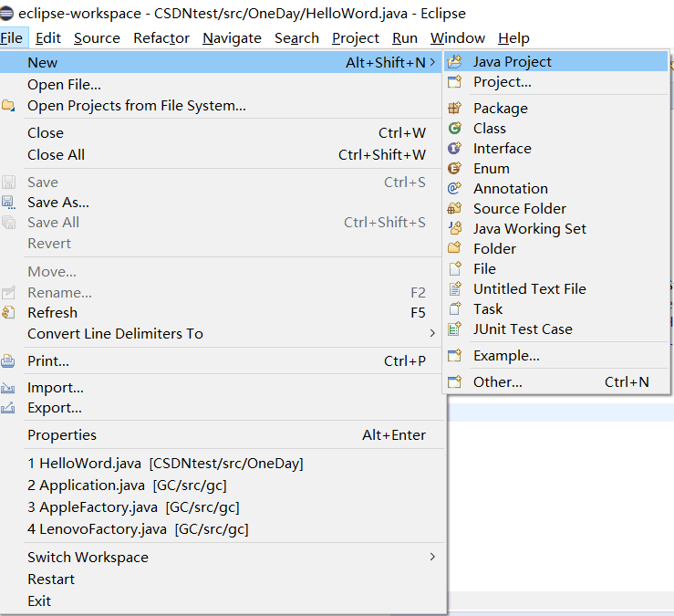Click the Folder icon in submenu
Screen dimensions: 674x616
point(454,248)
